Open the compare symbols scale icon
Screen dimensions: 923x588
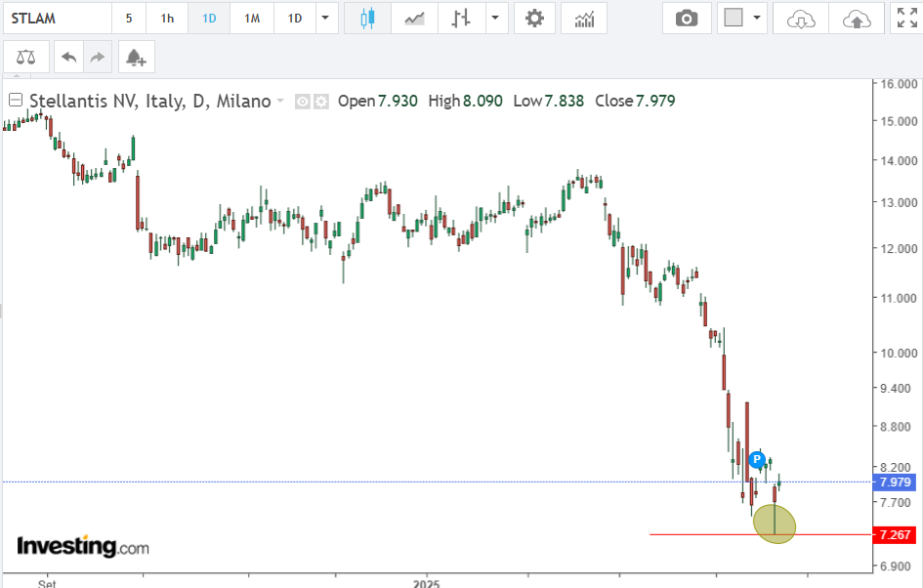point(26,57)
